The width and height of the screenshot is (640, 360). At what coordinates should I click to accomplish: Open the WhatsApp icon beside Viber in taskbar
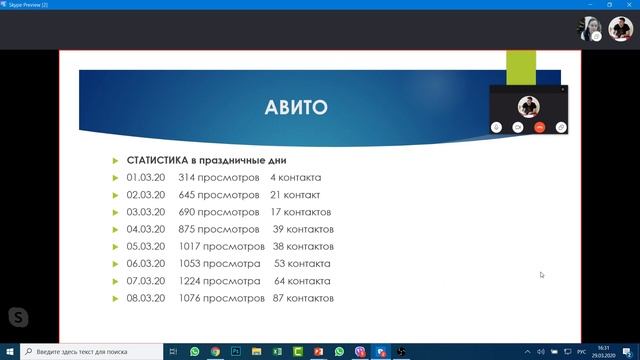click(339, 351)
